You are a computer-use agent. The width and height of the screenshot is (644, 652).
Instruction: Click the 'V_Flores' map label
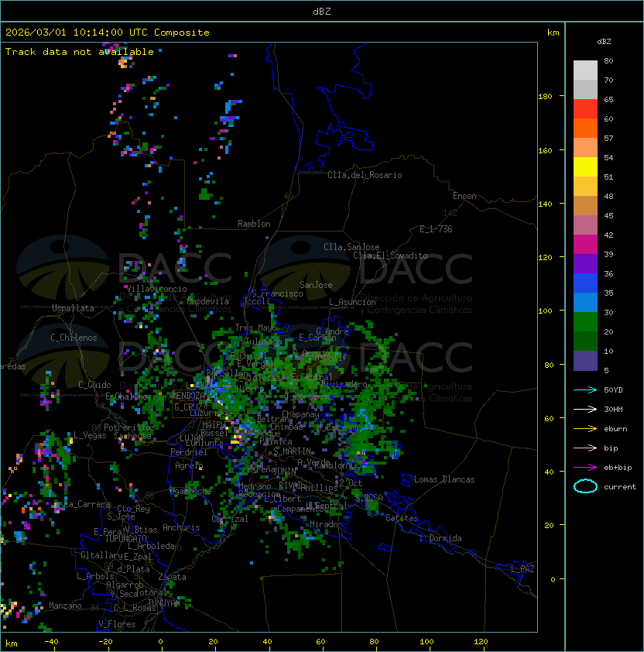117,624
